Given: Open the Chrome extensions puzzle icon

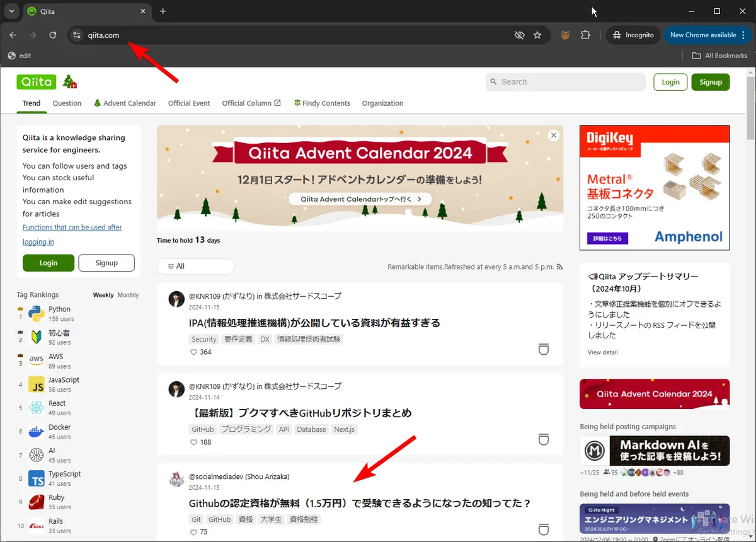Looking at the screenshot, I should click(586, 35).
